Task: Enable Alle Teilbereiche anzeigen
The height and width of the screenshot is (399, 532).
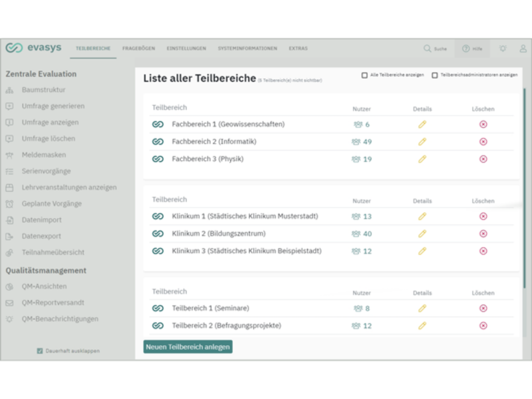Action: pos(364,75)
